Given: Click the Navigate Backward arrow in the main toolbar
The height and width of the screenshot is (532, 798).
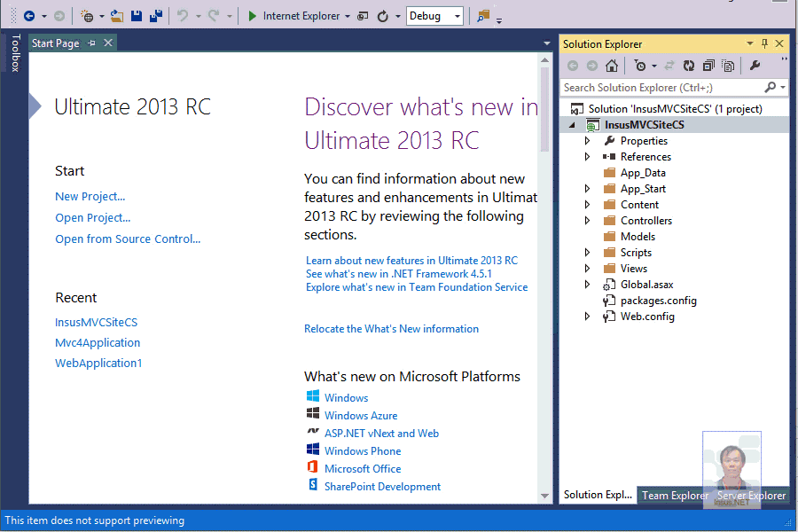Looking at the screenshot, I should pyautogui.click(x=29, y=16).
